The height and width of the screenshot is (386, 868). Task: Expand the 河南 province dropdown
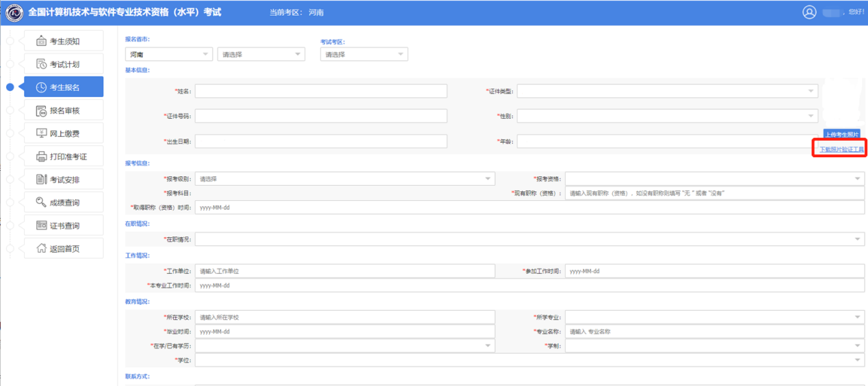168,55
